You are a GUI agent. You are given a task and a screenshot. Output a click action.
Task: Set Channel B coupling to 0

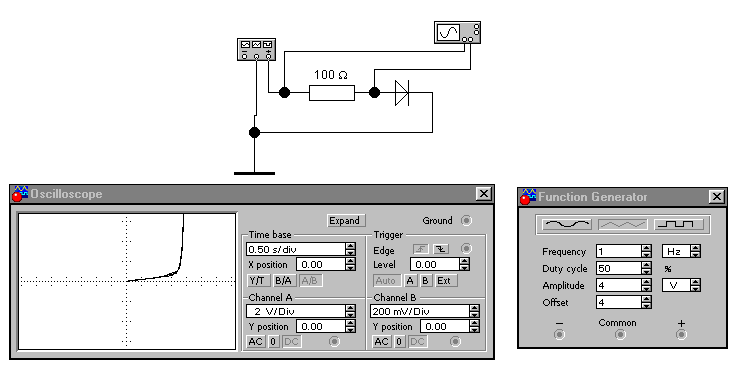(399, 341)
